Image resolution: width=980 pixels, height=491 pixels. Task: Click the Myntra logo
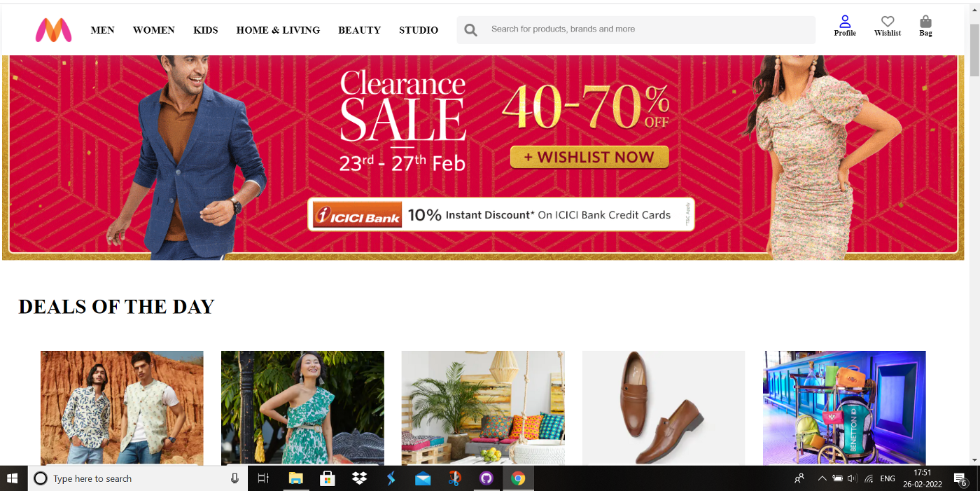pos(54,30)
